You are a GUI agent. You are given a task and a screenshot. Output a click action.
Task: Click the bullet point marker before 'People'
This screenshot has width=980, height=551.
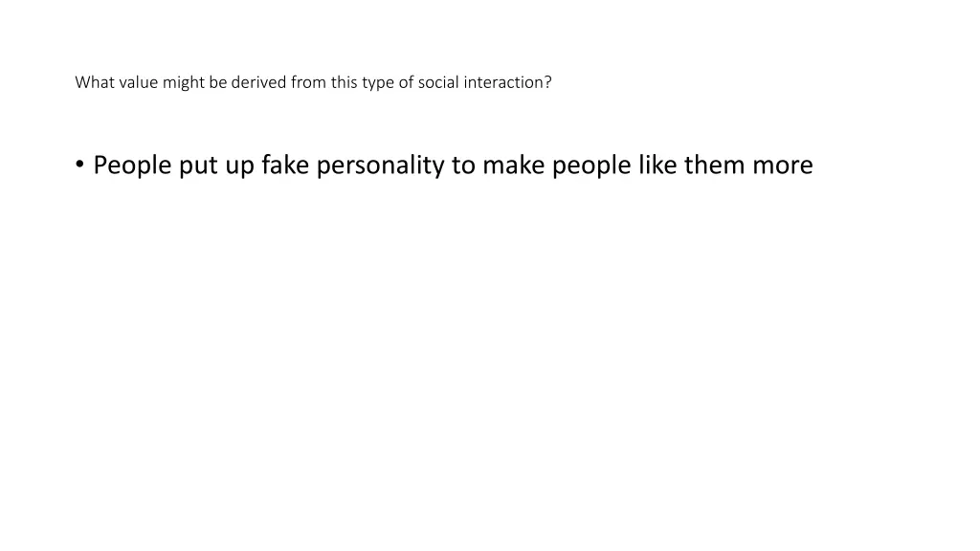coord(79,165)
